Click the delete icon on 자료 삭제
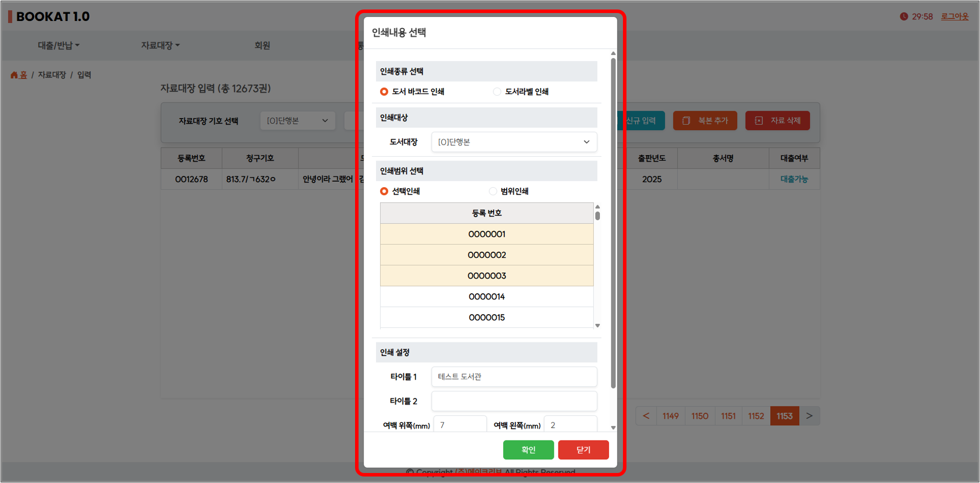Screen dimensions: 980x483 click(759, 121)
